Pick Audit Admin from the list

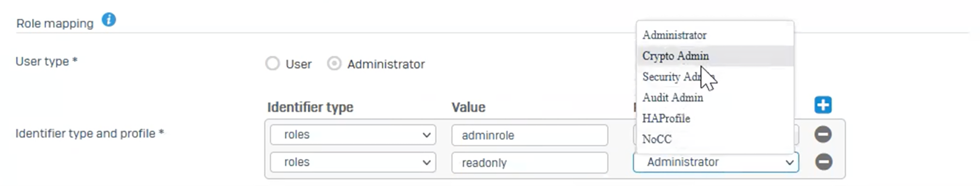673,98
